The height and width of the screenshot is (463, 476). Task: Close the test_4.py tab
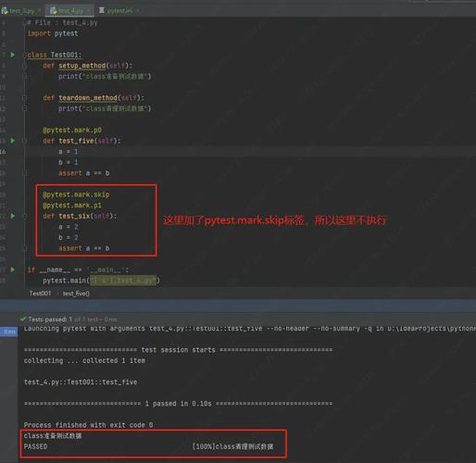[89, 11]
